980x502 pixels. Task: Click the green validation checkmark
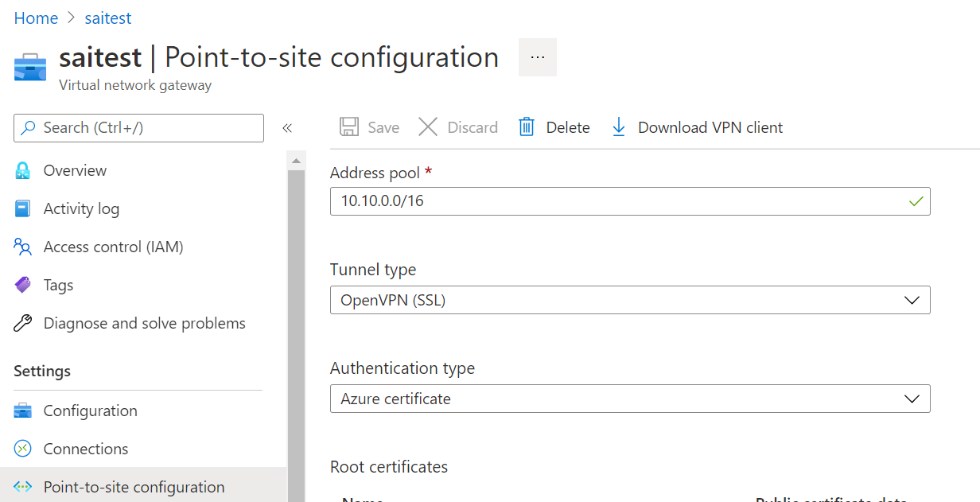point(916,201)
